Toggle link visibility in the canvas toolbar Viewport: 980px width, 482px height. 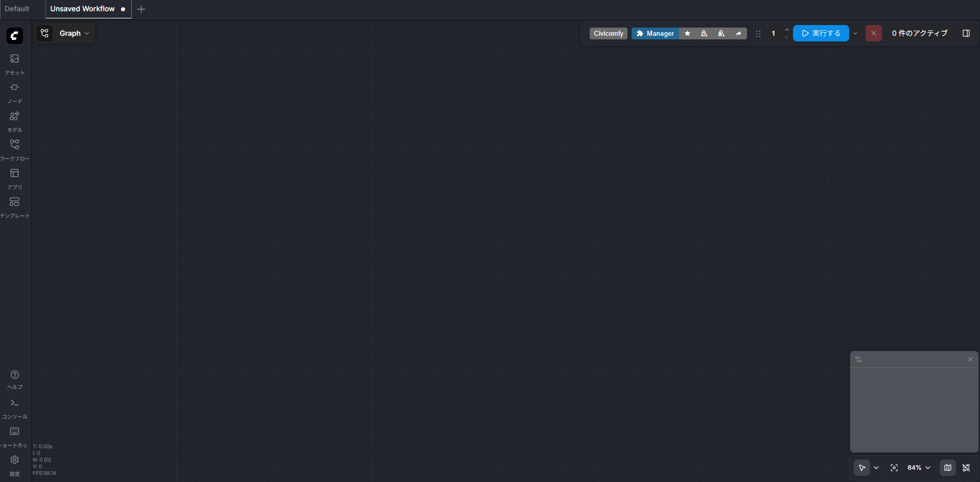point(966,468)
